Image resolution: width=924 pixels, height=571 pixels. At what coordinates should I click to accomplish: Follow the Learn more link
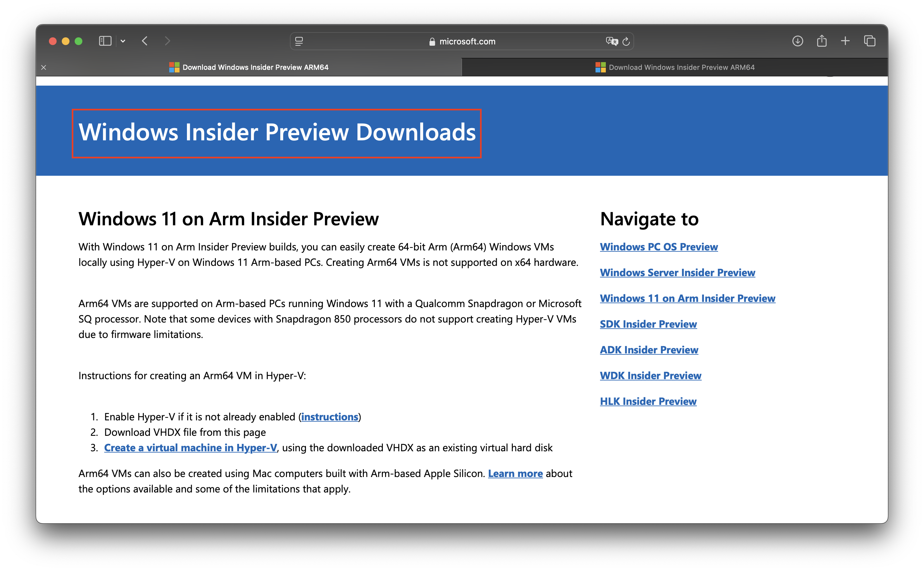pos(515,473)
